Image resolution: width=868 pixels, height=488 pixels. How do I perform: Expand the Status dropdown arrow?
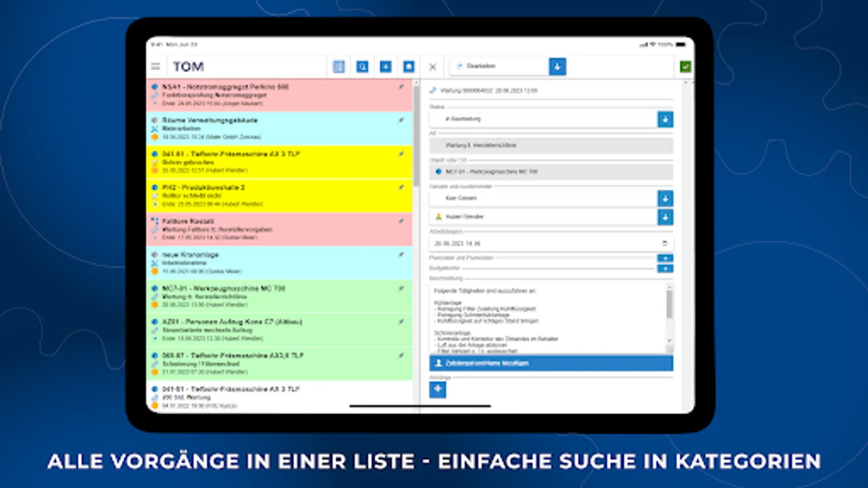(665, 119)
